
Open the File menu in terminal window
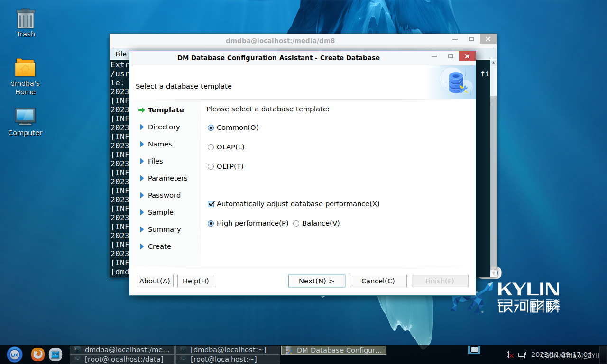pyautogui.click(x=121, y=54)
